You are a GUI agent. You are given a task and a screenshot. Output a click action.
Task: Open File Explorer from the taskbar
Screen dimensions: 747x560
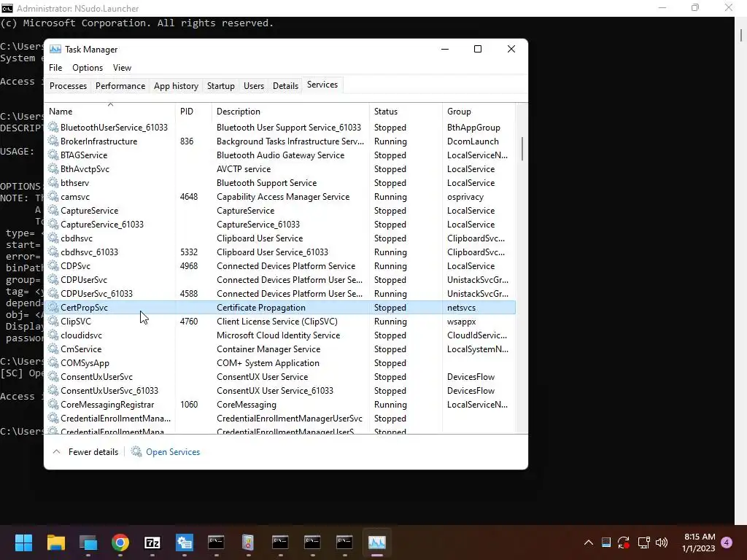[55, 542]
